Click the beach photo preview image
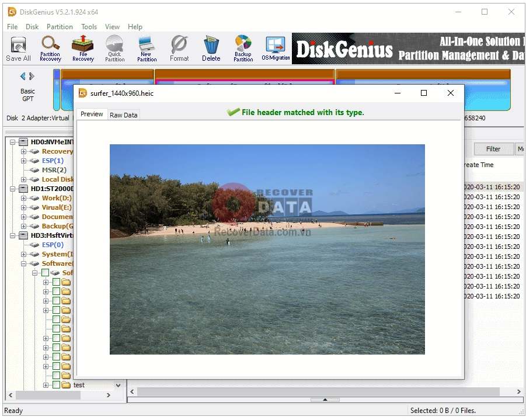The height and width of the screenshot is (420, 526). pos(267,249)
